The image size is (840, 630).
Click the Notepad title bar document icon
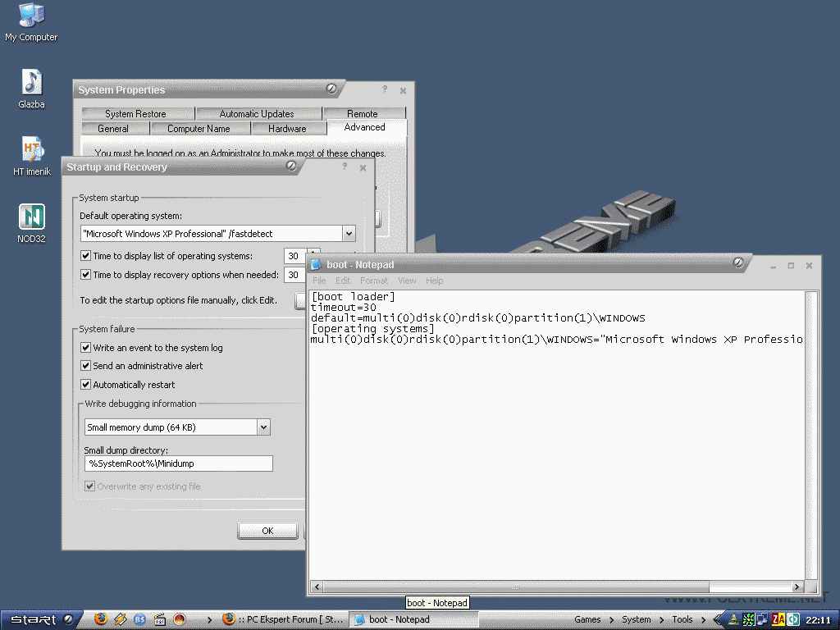316,265
